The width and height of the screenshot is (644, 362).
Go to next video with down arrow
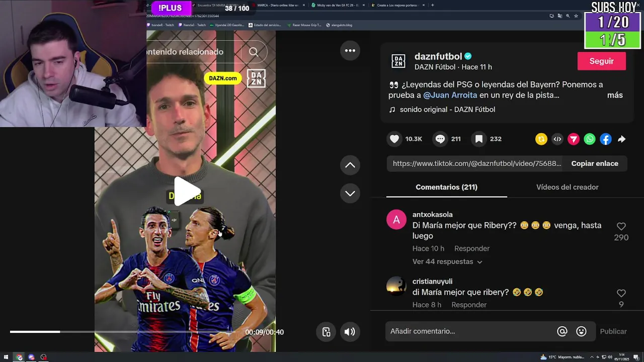tap(350, 193)
